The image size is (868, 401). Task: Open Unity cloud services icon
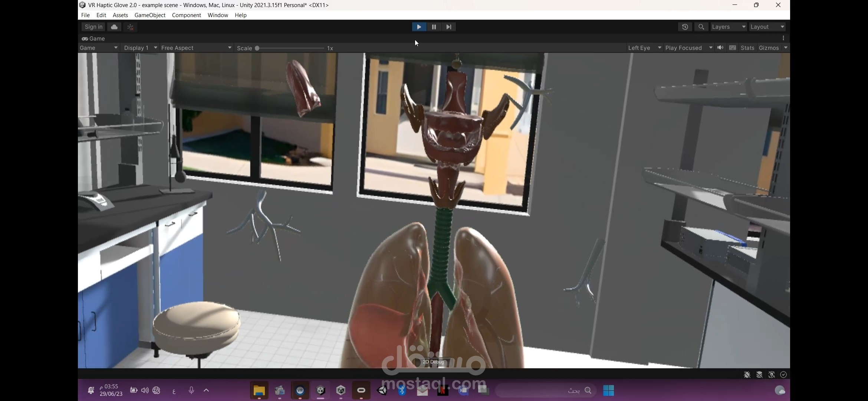114,27
